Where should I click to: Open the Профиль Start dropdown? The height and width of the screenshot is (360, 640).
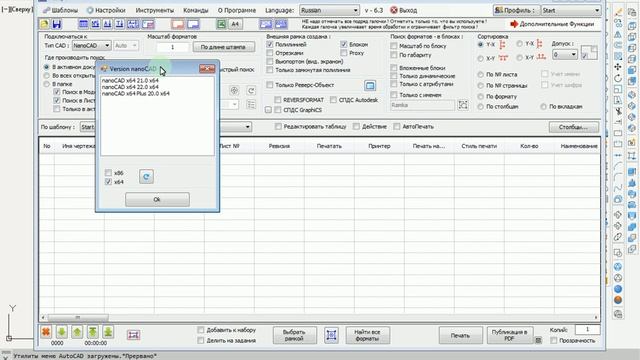pos(571,10)
